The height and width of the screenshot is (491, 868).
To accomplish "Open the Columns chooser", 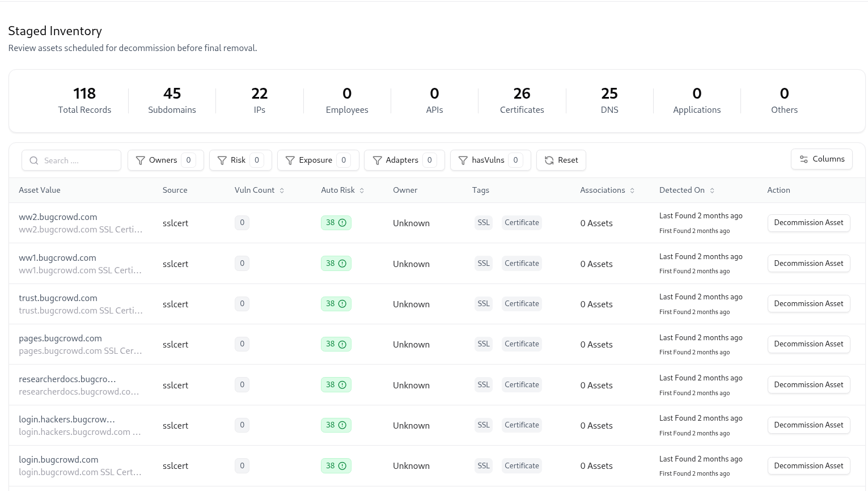I will pyautogui.click(x=822, y=159).
